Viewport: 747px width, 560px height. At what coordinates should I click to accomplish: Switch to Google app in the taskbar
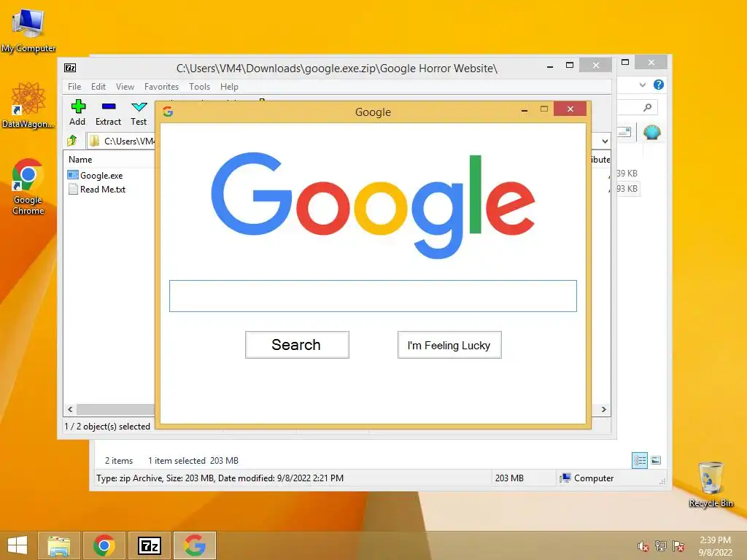195,545
